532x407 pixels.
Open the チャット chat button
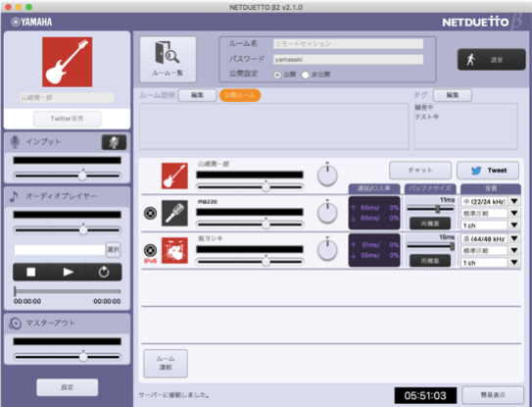tap(420, 171)
